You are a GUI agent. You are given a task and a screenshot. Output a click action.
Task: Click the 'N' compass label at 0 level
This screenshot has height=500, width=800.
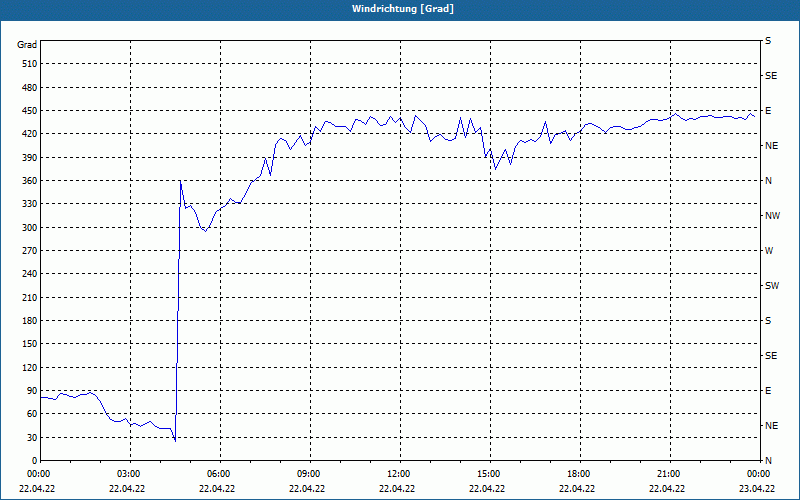coord(768,461)
